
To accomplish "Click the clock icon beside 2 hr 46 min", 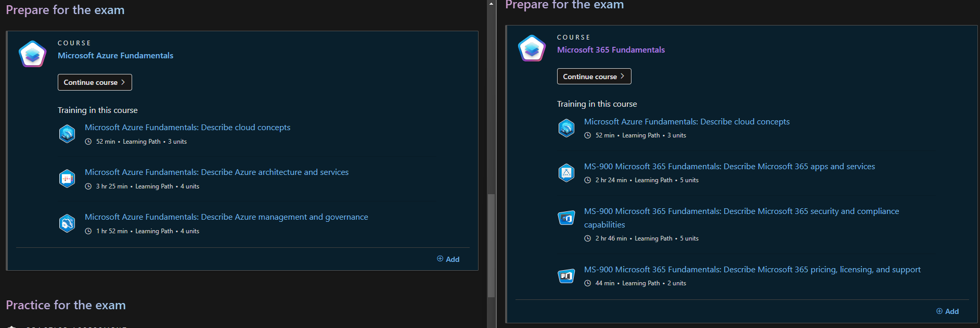I will (588, 238).
